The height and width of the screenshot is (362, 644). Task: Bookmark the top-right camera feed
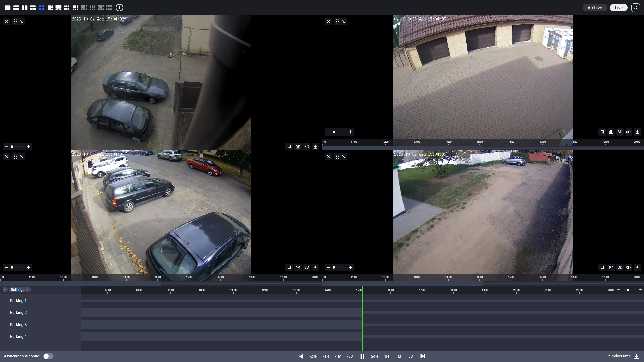(602, 132)
